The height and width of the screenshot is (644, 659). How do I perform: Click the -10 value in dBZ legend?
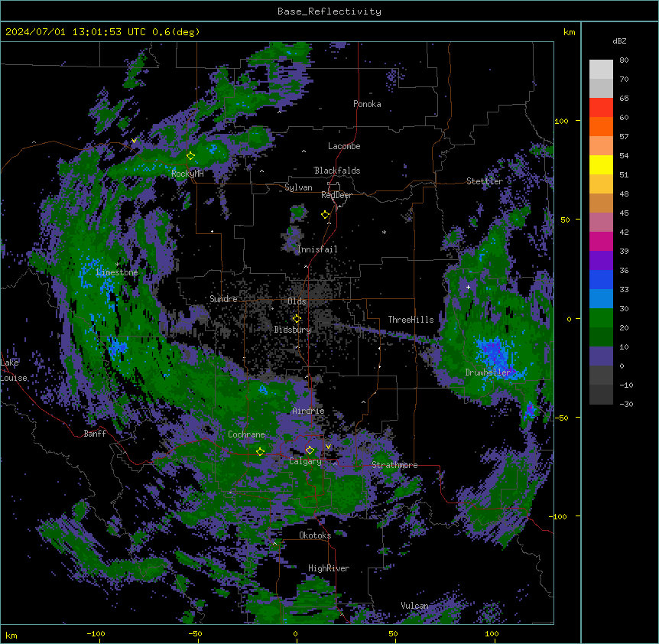point(626,385)
